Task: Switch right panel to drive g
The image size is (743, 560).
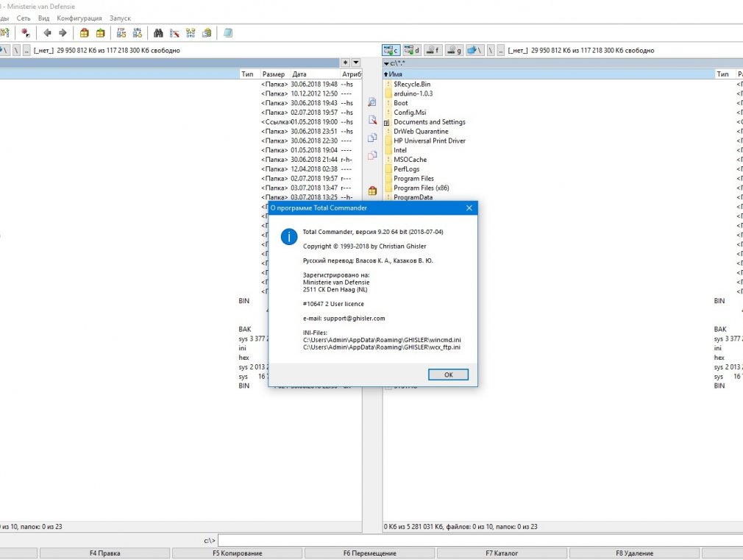Action: [454, 50]
